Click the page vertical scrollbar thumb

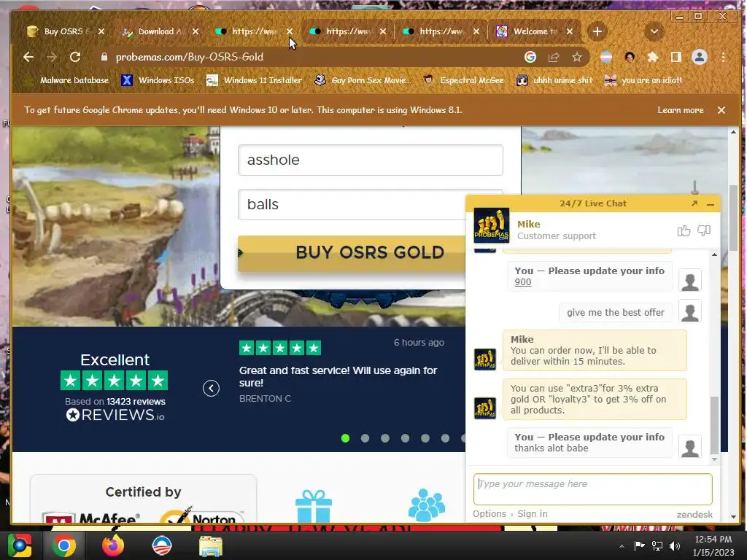click(733, 219)
